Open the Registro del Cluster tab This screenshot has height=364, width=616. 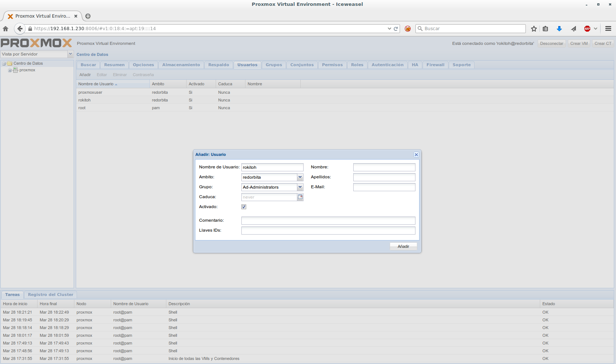coord(50,295)
